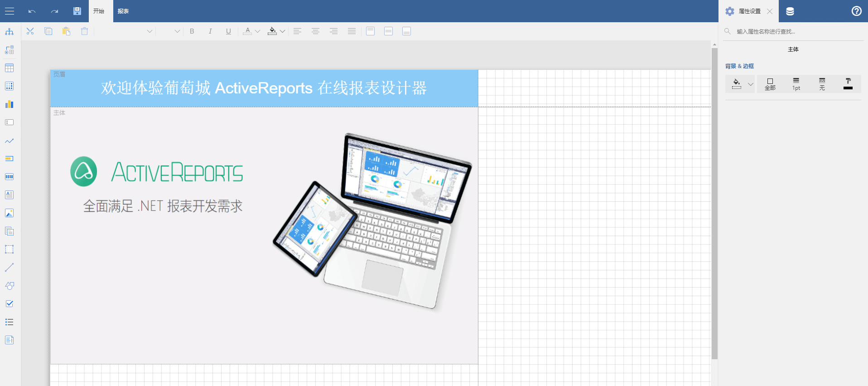The width and height of the screenshot is (868, 386).
Task: Select the 页眉 page header label
Action: (59, 74)
